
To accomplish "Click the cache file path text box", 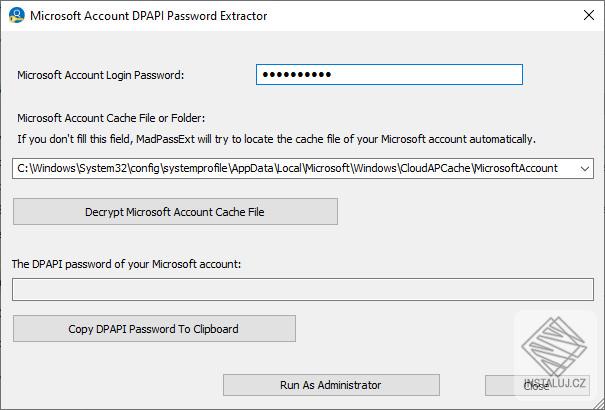I will coord(290,169).
